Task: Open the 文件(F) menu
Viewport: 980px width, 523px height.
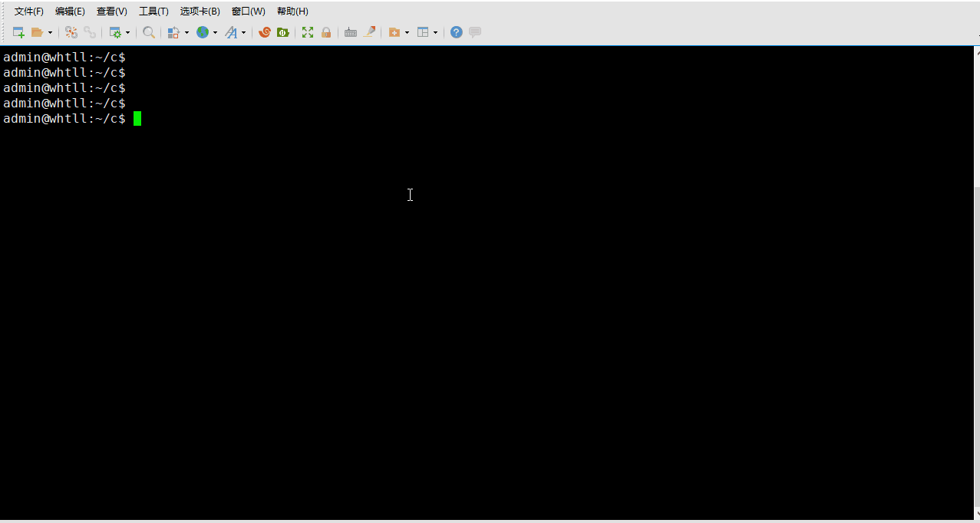Action: (x=29, y=12)
